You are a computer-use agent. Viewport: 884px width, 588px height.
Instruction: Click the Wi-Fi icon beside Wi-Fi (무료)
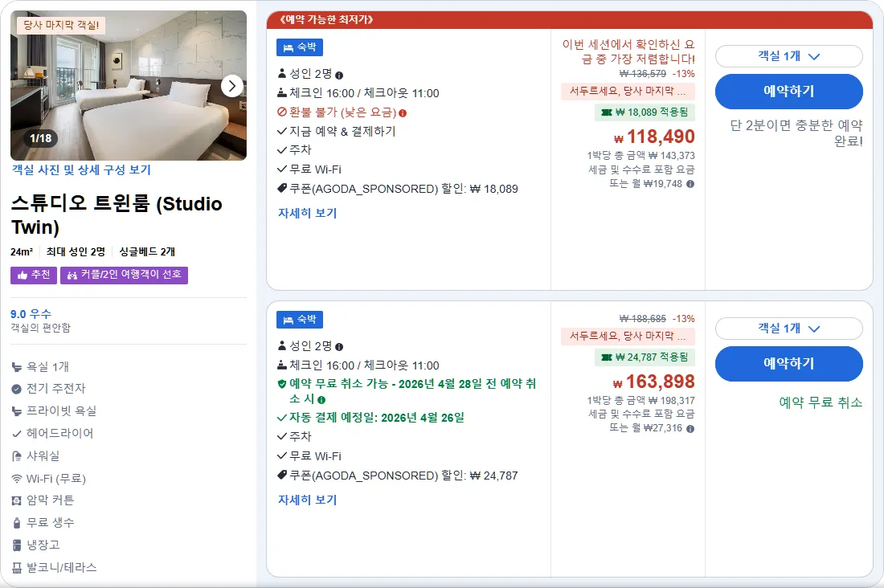click(x=17, y=479)
